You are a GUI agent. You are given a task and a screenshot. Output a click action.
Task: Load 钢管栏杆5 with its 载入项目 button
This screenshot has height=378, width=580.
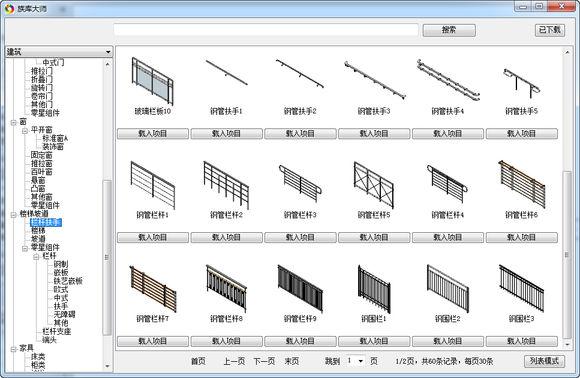point(374,237)
